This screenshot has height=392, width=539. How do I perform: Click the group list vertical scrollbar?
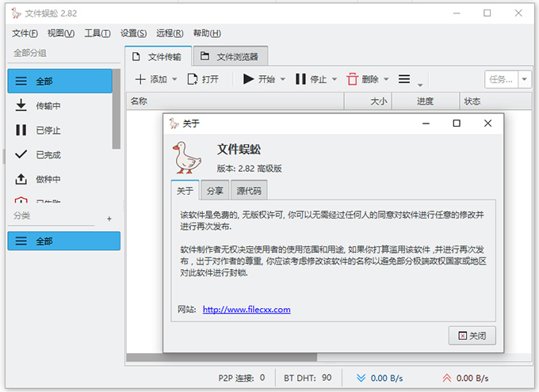[x=117, y=109]
